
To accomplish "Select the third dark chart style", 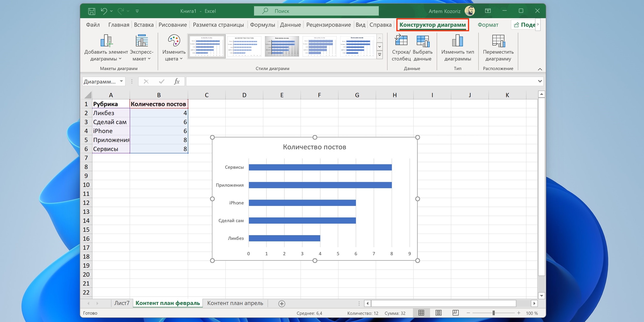I will [x=282, y=46].
